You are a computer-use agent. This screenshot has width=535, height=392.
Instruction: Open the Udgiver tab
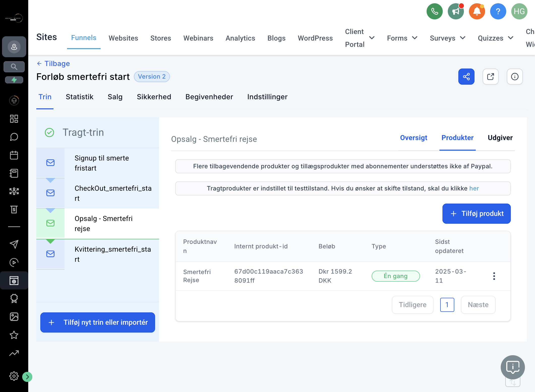click(x=500, y=138)
